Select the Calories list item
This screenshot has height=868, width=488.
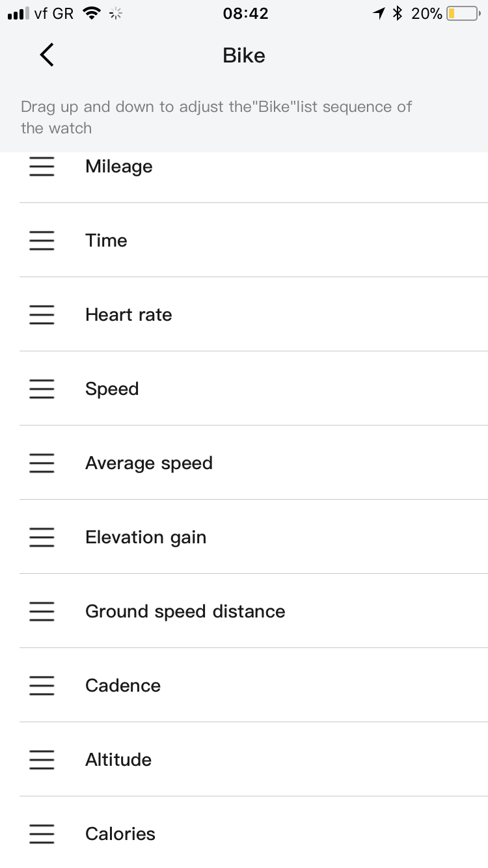(x=120, y=834)
